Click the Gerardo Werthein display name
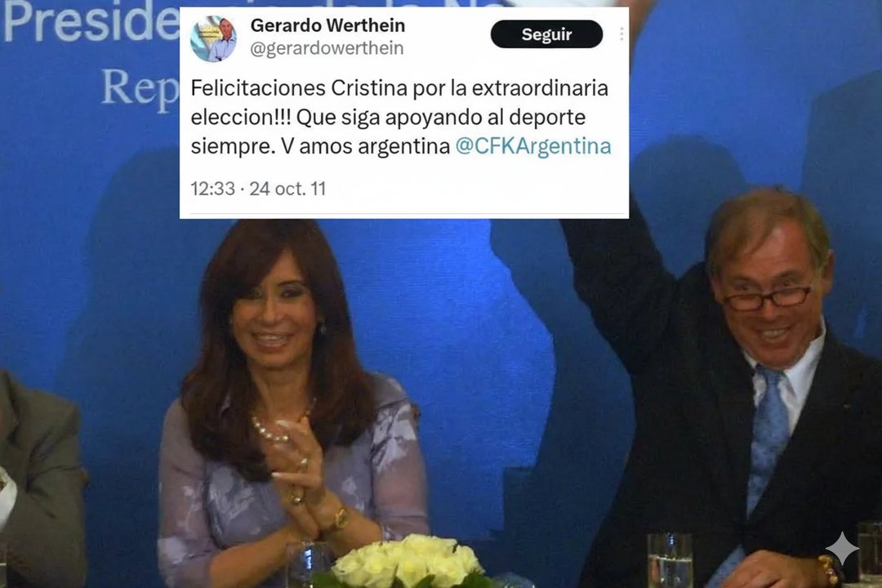The width and height of the screenshot is (882, 588). (327, 25)
